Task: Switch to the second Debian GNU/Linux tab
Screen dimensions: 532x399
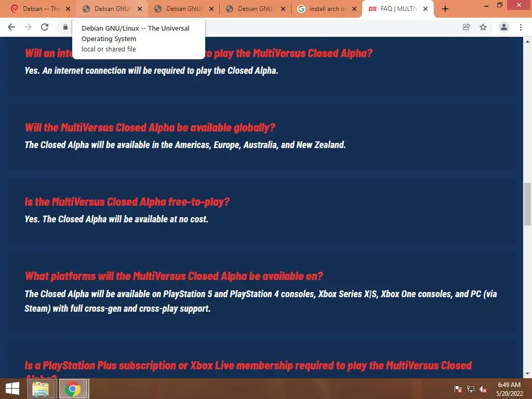Action: coord(113,9)
